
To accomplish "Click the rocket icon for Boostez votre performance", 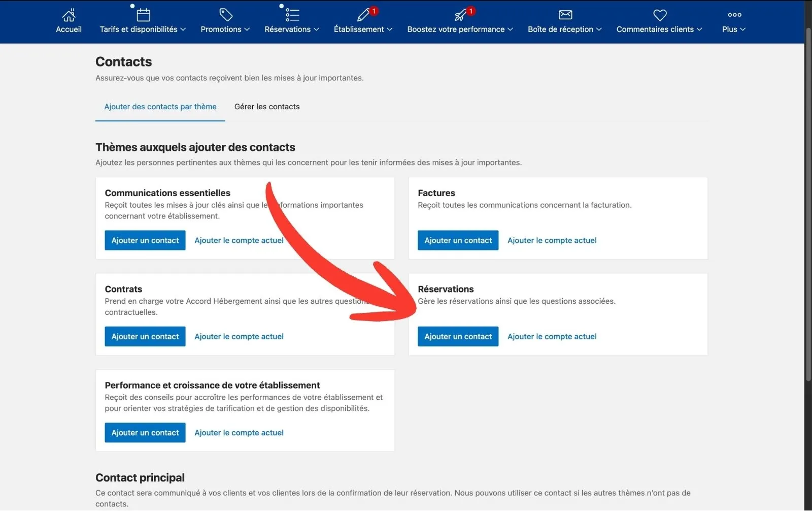I will (460, 15).
